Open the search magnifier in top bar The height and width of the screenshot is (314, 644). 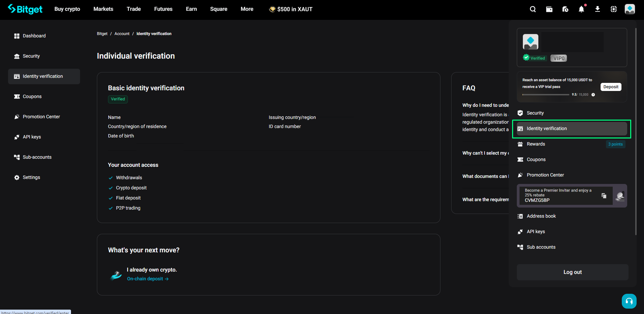(533, 9)
